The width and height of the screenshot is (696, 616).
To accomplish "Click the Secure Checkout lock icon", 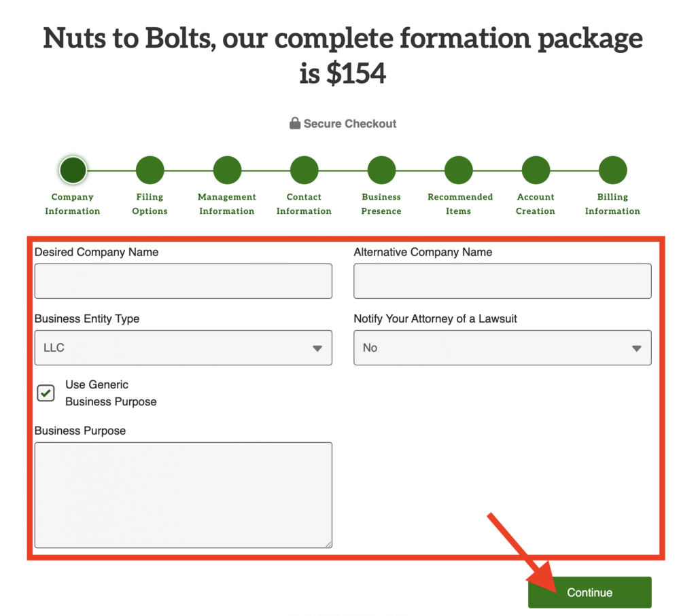I will pyautogui.click(x=295, y=123).
